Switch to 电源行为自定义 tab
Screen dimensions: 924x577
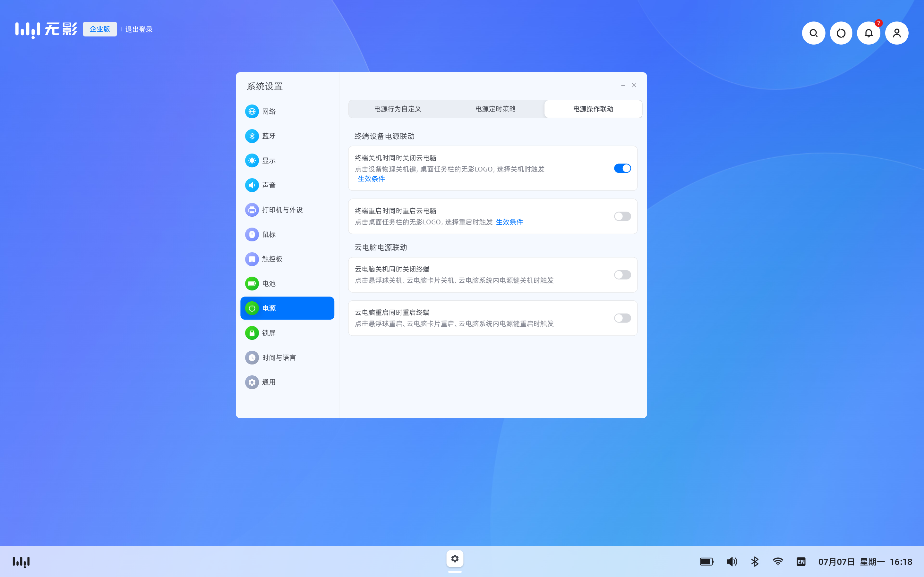coord(398,109)
